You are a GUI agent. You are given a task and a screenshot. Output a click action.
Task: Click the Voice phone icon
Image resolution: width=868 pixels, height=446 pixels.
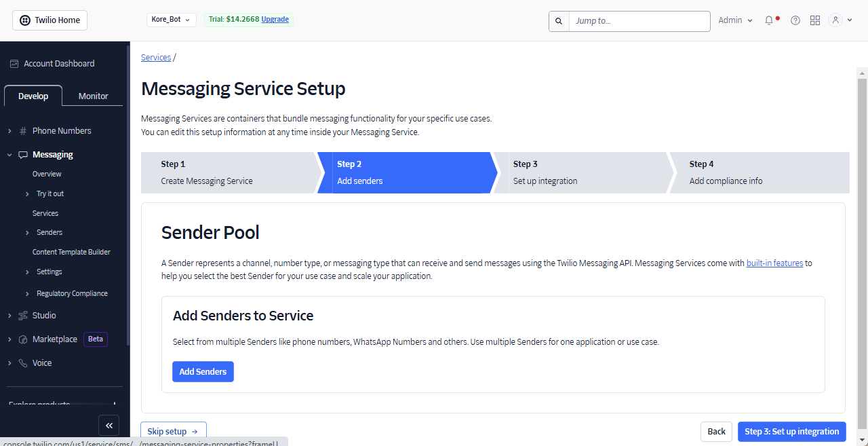[x=23, y=363]
